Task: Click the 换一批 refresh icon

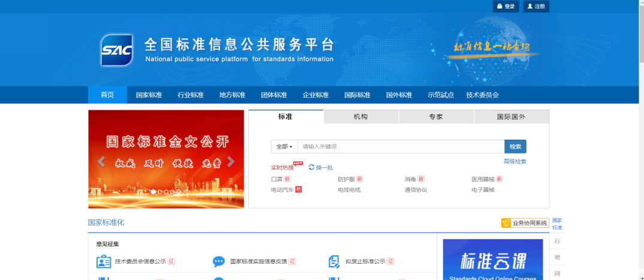Action: [x=311, y=167]
